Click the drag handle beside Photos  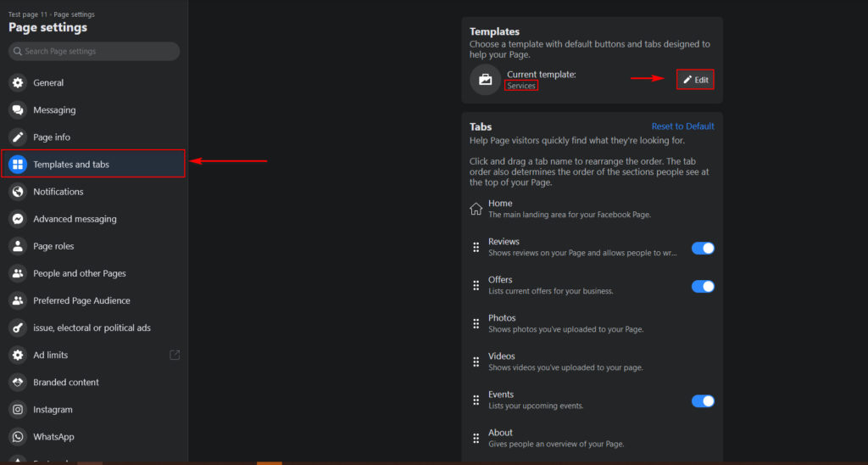tap(476, 323)
